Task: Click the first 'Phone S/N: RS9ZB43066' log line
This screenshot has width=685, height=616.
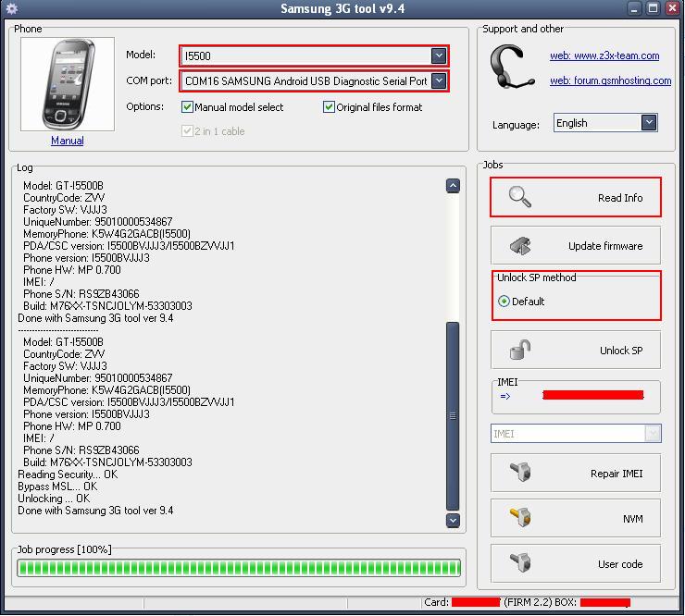Action: [81, 294]
